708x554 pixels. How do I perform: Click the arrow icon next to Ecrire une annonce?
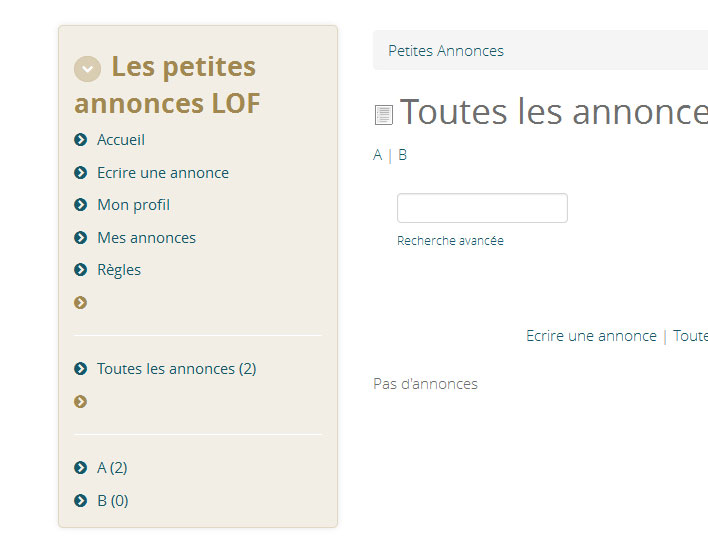coord(80,172)
